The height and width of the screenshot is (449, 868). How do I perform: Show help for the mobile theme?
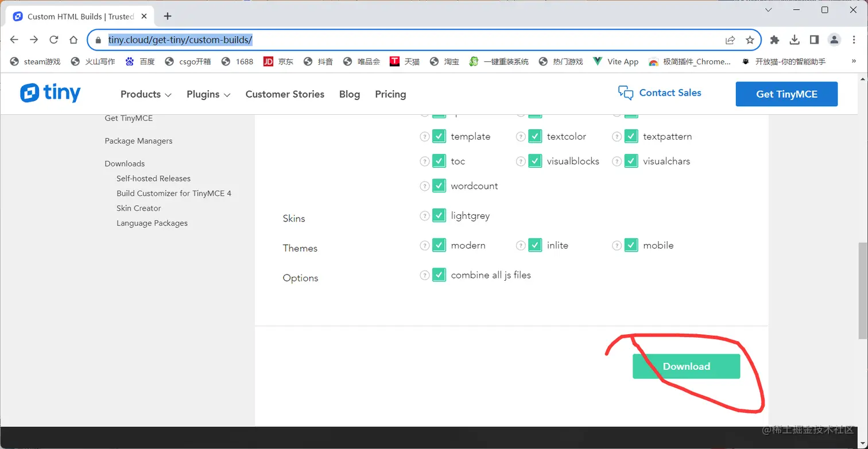point(617,246)
